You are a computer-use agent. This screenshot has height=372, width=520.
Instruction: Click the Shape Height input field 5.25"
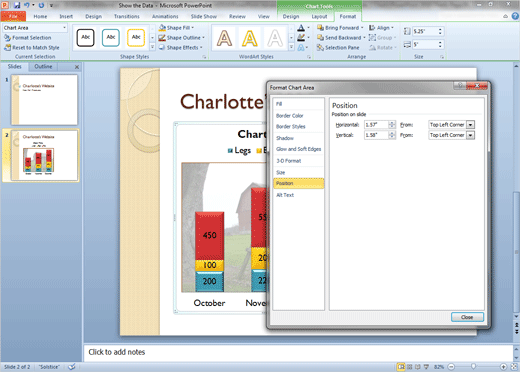point(424,31)
